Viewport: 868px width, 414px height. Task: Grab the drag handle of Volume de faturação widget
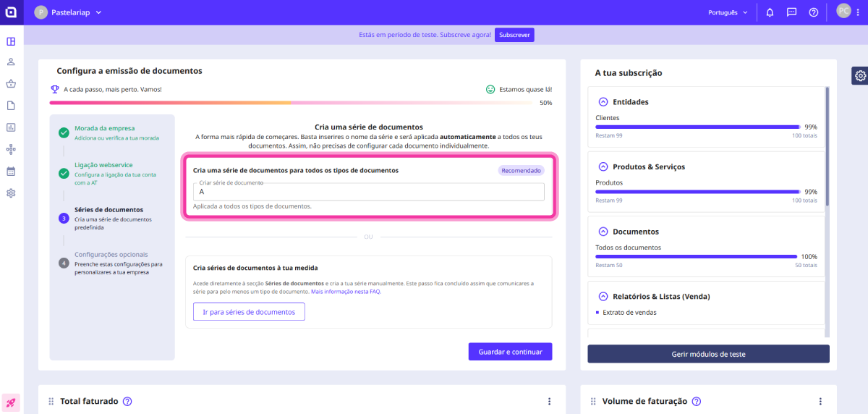[594, 401]
